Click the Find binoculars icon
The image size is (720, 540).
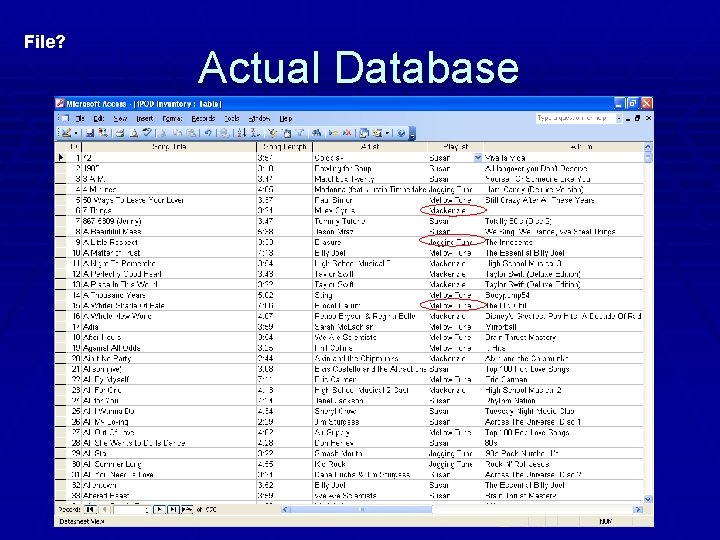pos(316,133)
